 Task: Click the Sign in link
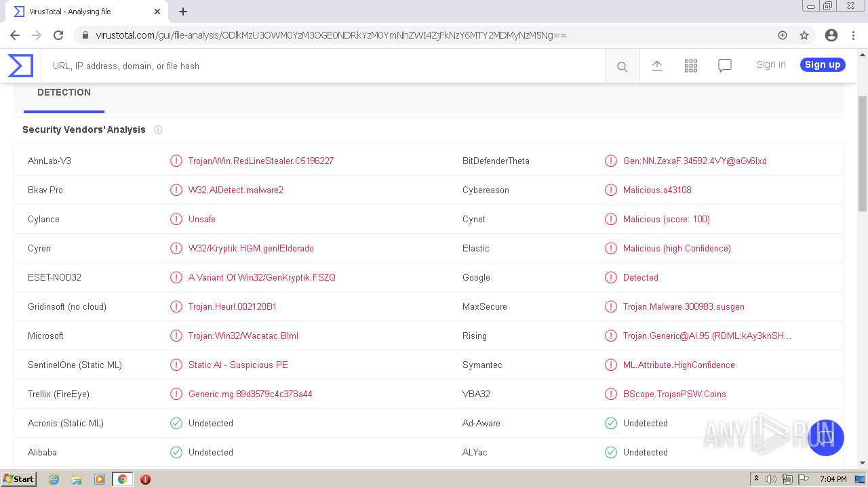pyautogui.click(x=771, y=64)
